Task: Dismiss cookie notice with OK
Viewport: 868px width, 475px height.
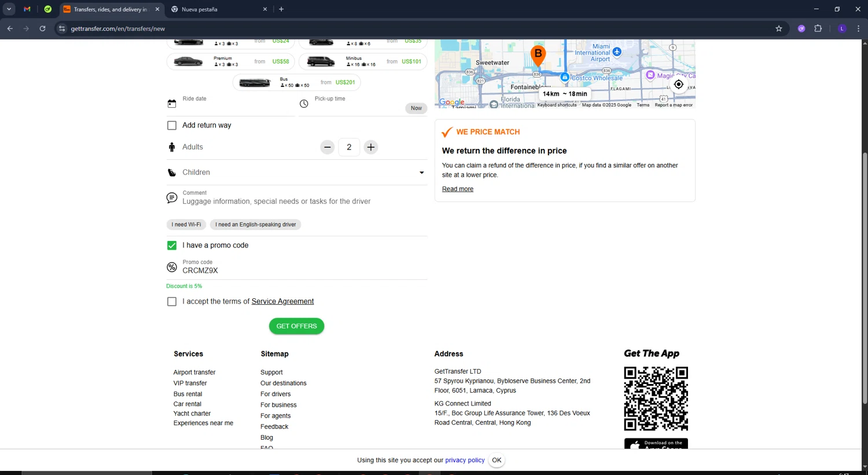Action: point(496,461)
